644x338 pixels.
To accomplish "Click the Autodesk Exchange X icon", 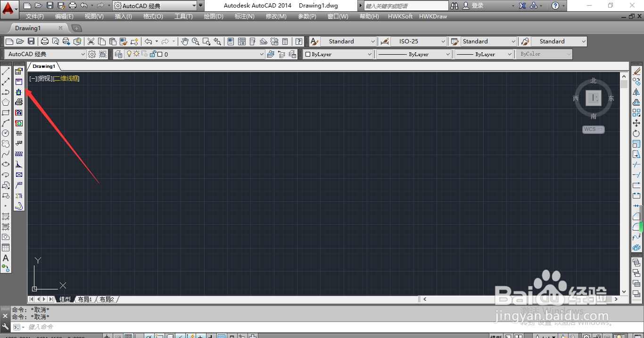I will click(522, 6).
